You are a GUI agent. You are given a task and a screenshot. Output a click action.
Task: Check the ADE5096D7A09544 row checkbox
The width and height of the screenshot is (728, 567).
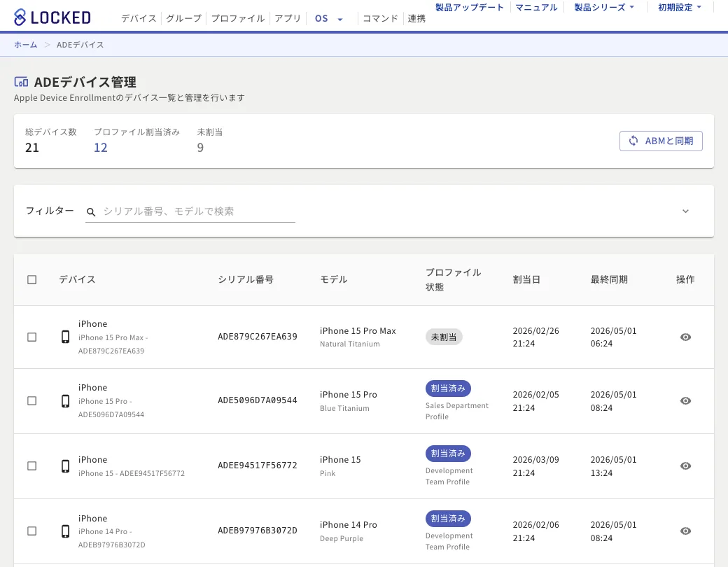tap(31, 401)
